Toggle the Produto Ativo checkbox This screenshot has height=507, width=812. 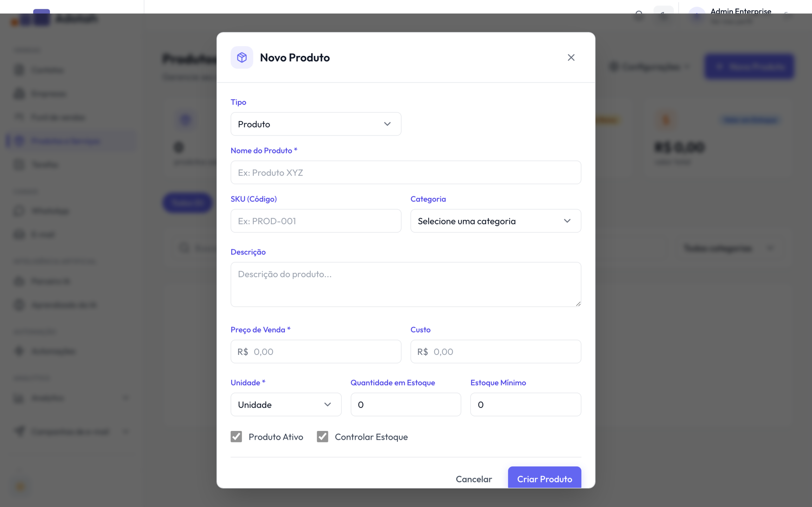point(236,437)
